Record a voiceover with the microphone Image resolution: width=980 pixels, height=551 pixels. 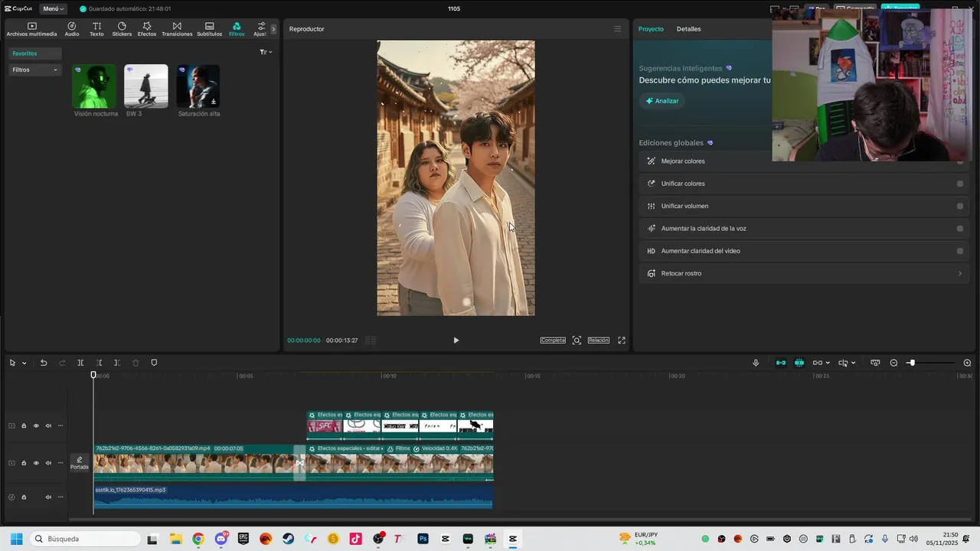pos(756,363)
